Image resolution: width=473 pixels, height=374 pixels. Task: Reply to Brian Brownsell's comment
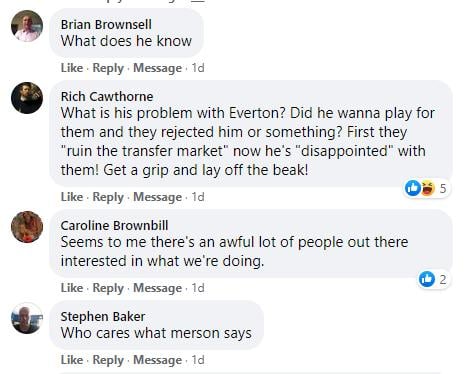[108, 68]
